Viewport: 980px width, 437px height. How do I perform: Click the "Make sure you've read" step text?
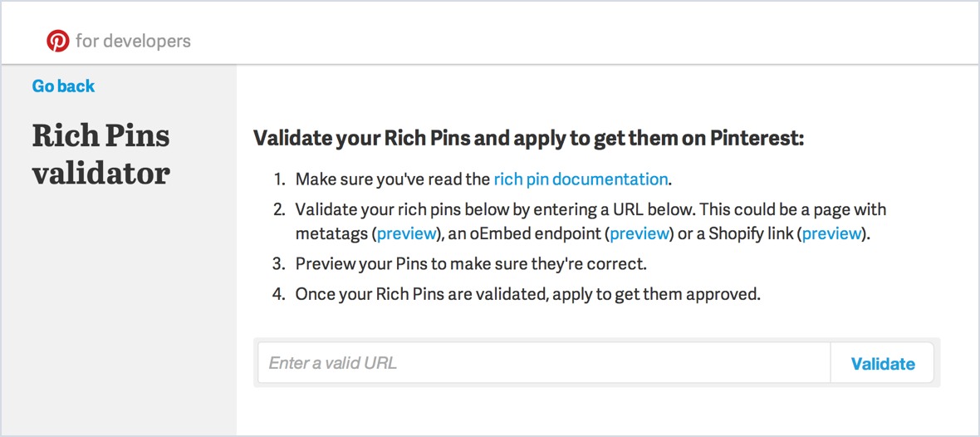pos(393,179)
